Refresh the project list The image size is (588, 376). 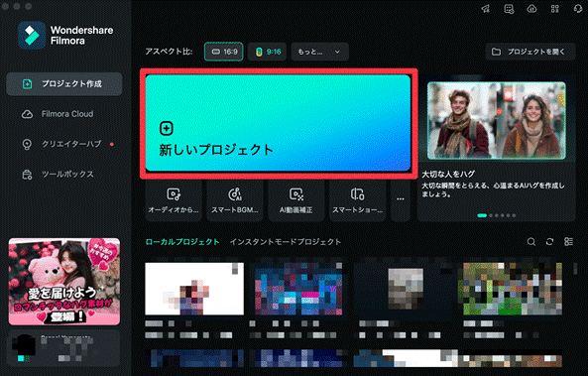point(549,242)
